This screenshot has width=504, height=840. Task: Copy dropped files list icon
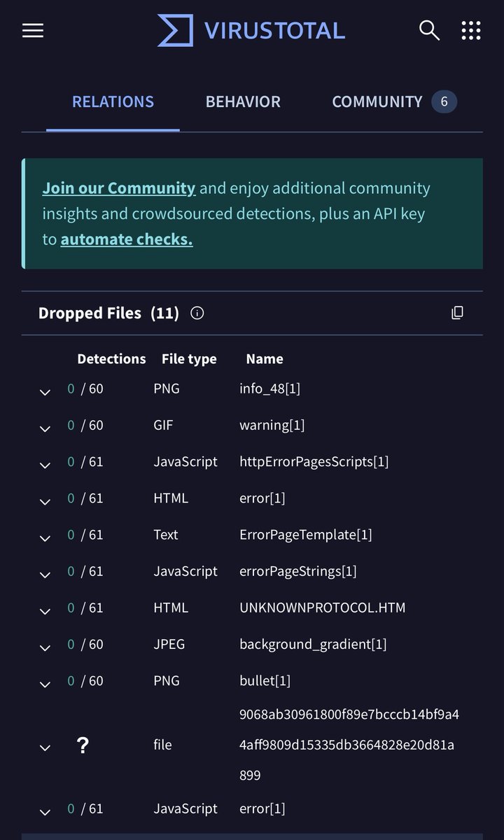457,313
